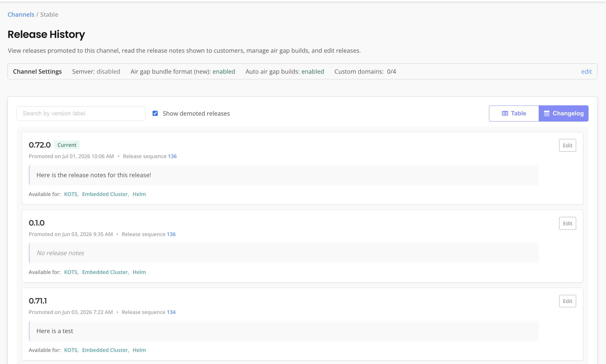Image resolution: width=606 pixels, height=364 pixels.
Task: Edit release 0.1.0
Action: tap(568, 223)
